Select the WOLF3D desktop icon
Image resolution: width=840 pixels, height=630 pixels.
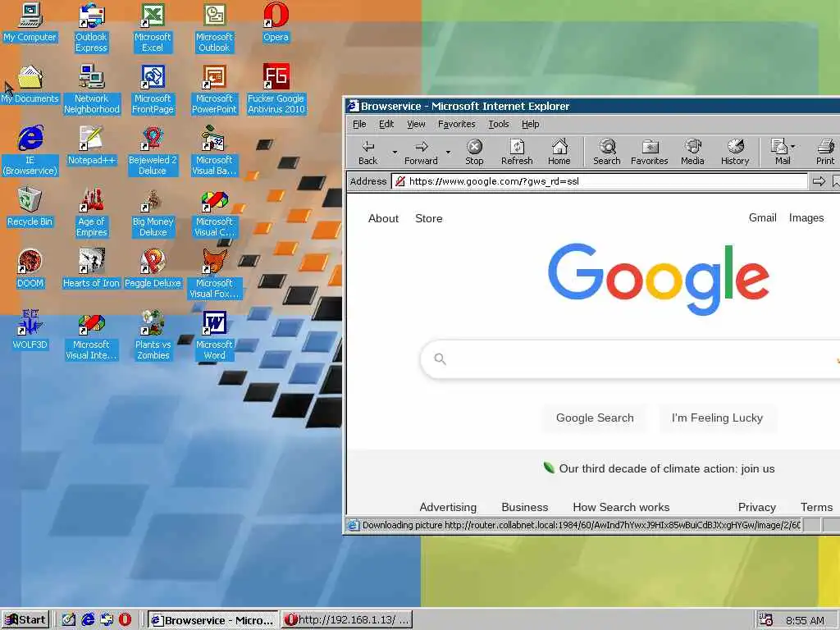[30, 331]
